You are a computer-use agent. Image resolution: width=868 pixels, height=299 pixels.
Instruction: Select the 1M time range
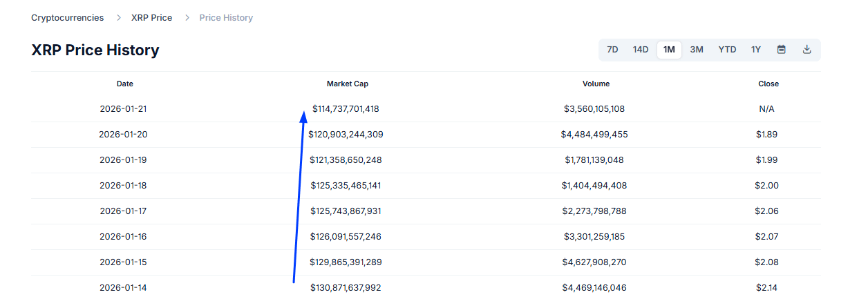(669, 49)
